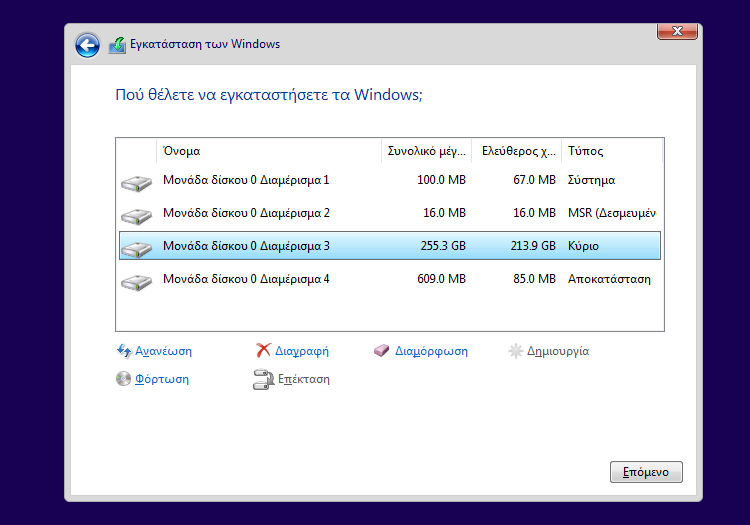This screenshot has height=525, width=750.
Task: Delete partition using Διαγραφή link
Action: point(302,351)
